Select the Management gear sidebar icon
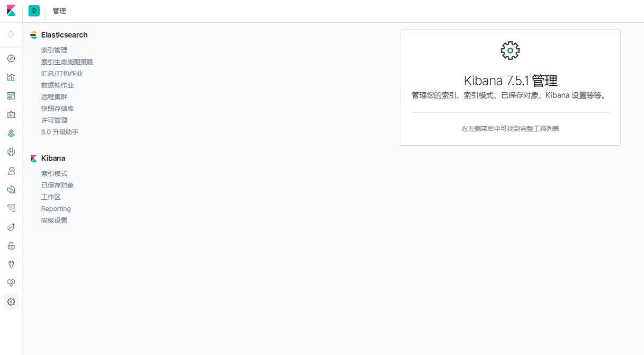The width and height of the screenshot is (644, 355). click(x=11, y=302)
